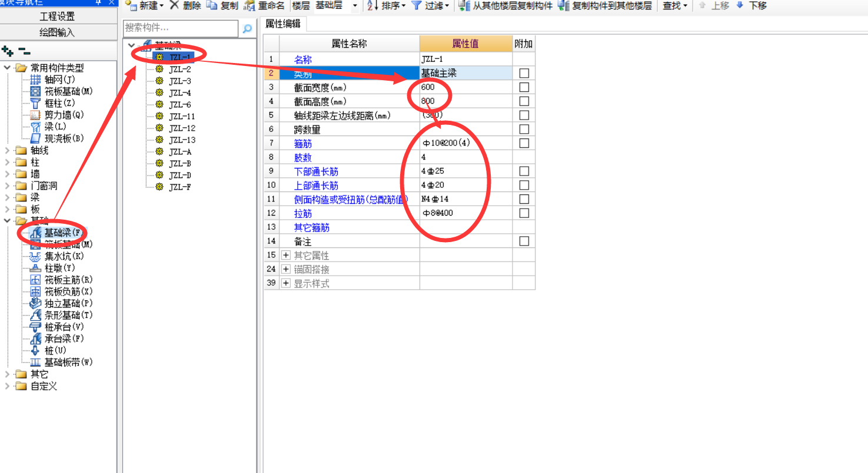Expand the 锚固搭接 property group
868x473 pixels.
286,270
